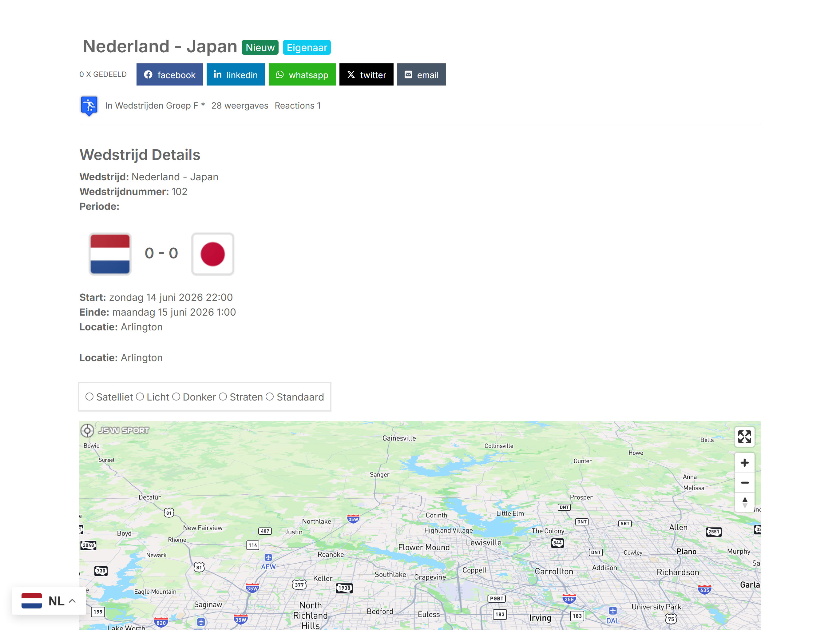This screenshot has width=840, height=630.
Task: Click the Nieuw badge
Action: [x=260, y=47]
